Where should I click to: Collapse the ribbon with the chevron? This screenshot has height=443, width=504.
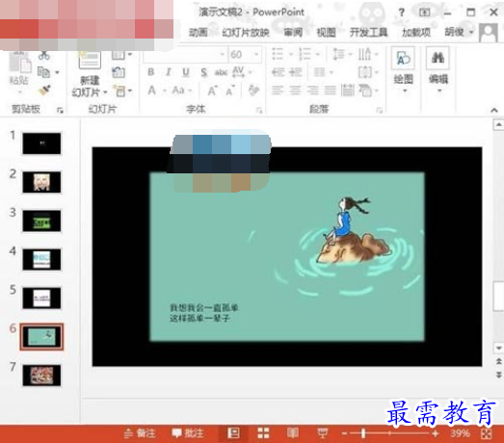click(x=494, y=110)
